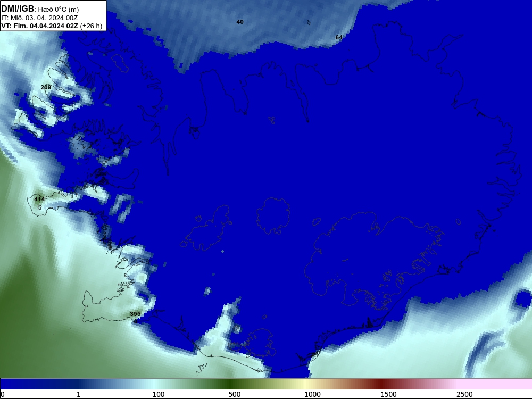Image resolution: width=532 pixels, height=399 pixels.
Task: Click the legend label 1500
Action: tap(388, 394)
